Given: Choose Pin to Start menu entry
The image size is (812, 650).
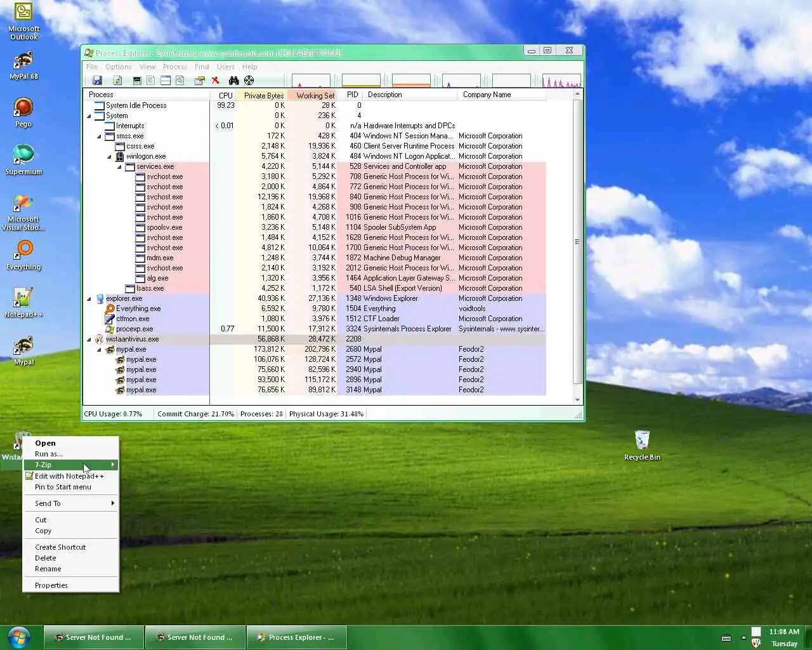Looking at the screenshot, I should click(x=70, y=487).
